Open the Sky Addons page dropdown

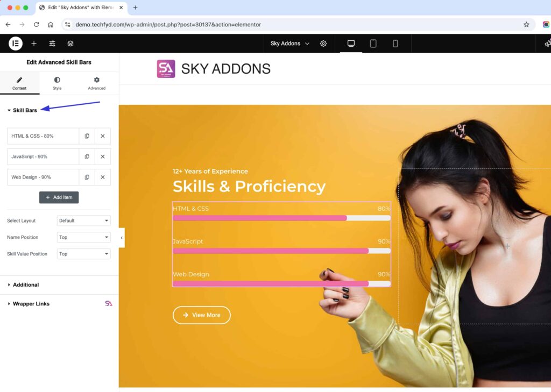[289, 44]
